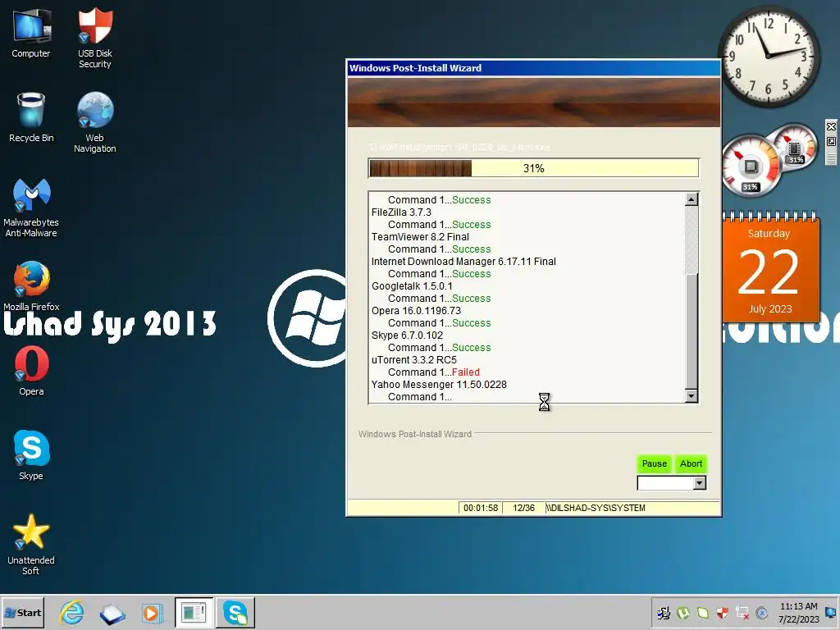The width and height of the screenshot is (840, 630).
Task: Click the \\DILSHAD-SYS\SYSTEM status field
Action: coord(632,508)
